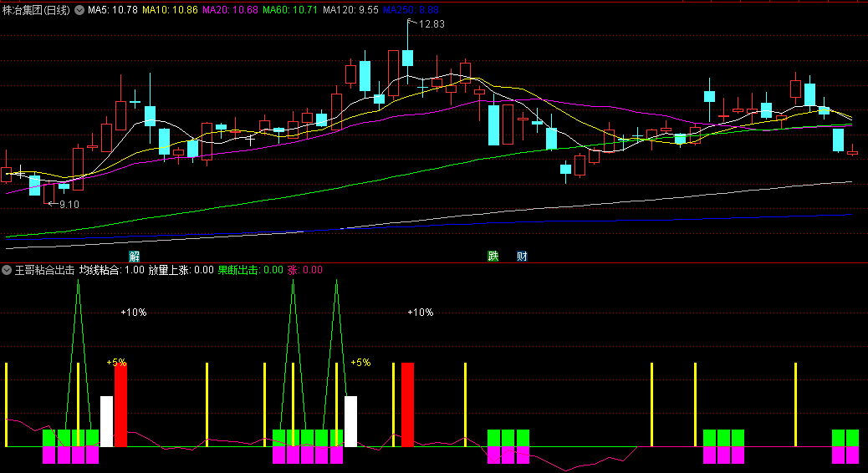The image size is (868, 473).
Task: Open the 跌 event marker icon
Action: pyautogui.click(x=493, y=257)
